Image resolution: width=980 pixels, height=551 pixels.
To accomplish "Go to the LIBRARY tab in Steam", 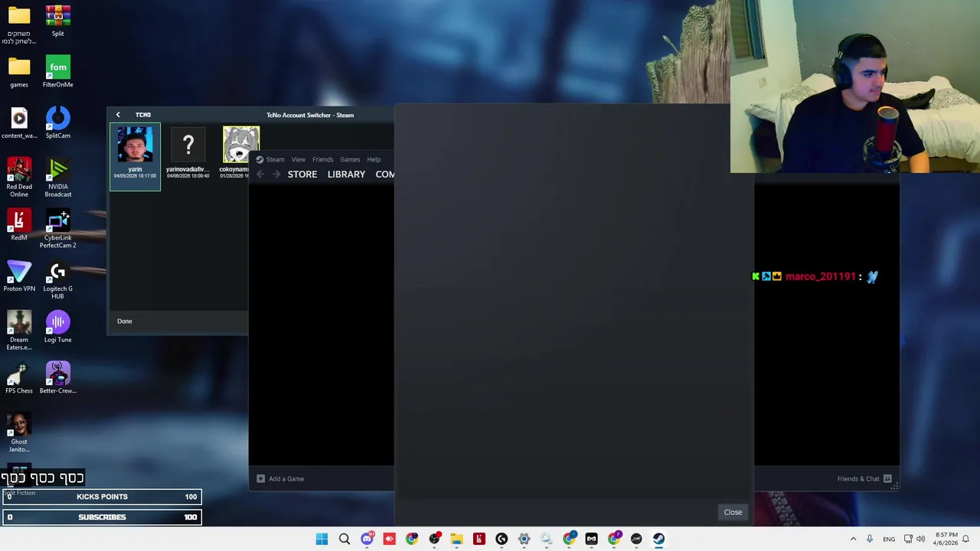I will 346,174.
